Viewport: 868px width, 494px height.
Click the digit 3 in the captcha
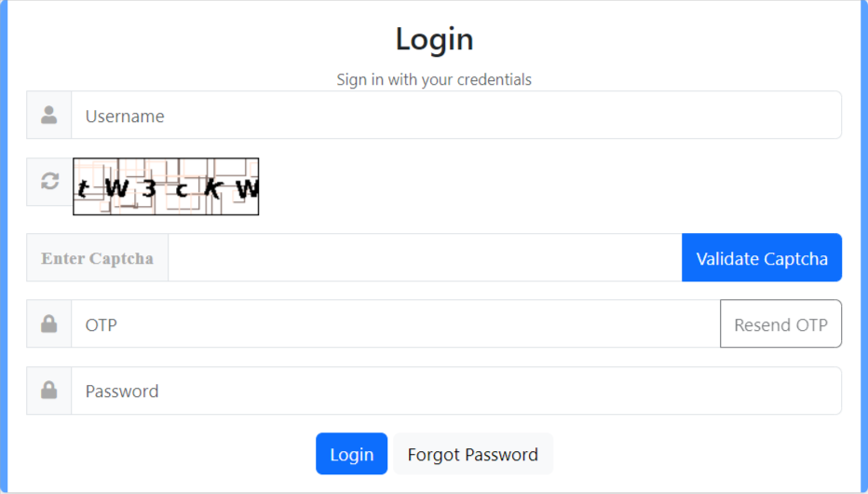[149, 189]
